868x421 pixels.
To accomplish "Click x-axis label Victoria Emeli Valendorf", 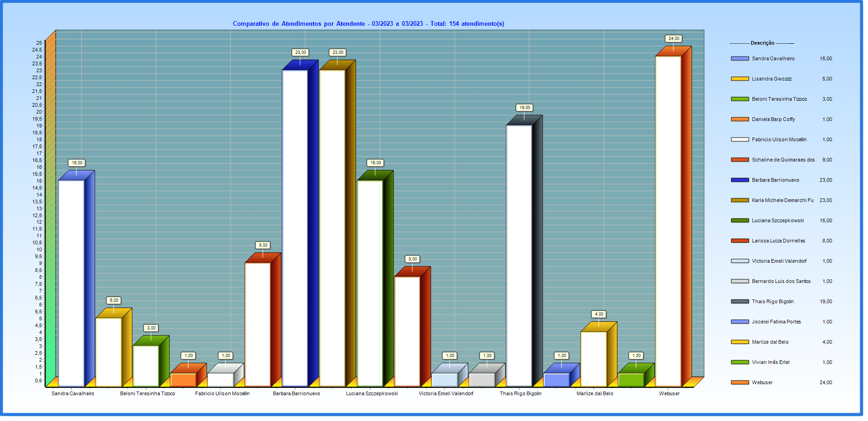I will pos(446,394).
